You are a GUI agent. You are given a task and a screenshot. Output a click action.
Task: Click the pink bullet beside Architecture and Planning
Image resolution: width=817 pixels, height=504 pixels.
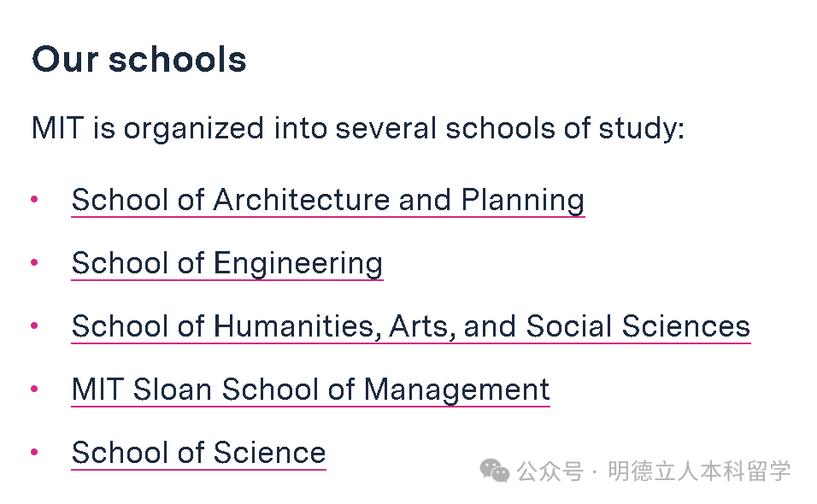(35, 200)
